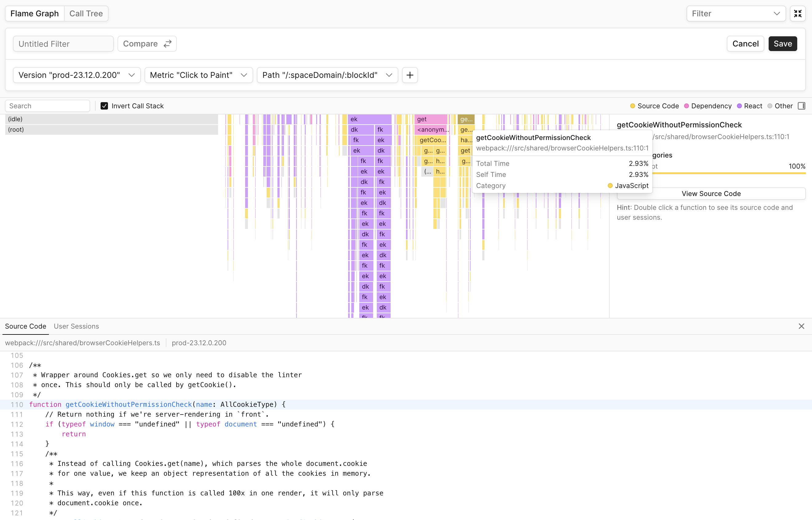Screen dimensions: 812x520
Task: Click the flame graph Search field
Action: [47, 106]
